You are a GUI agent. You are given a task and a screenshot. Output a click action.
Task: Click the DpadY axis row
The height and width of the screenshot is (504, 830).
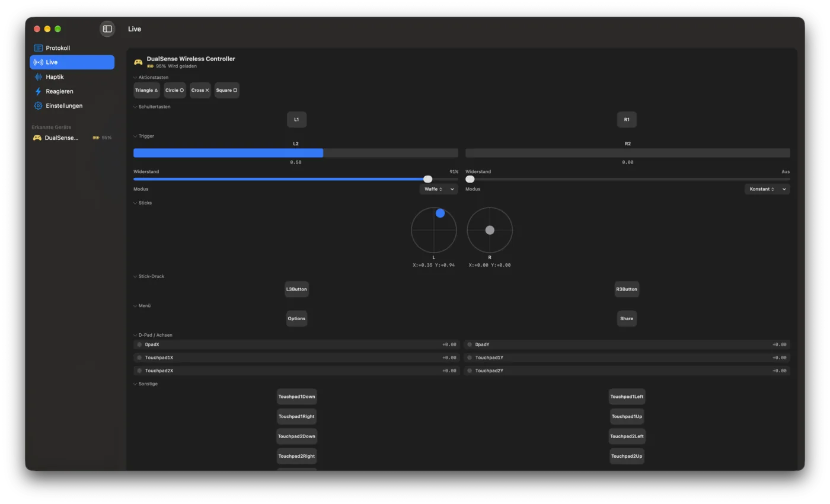click(627, 344)
